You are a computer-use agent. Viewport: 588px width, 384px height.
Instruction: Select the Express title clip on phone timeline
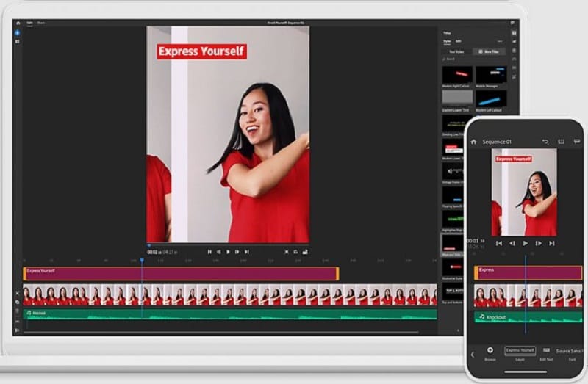pyautogui.click(x=528, y=272)
